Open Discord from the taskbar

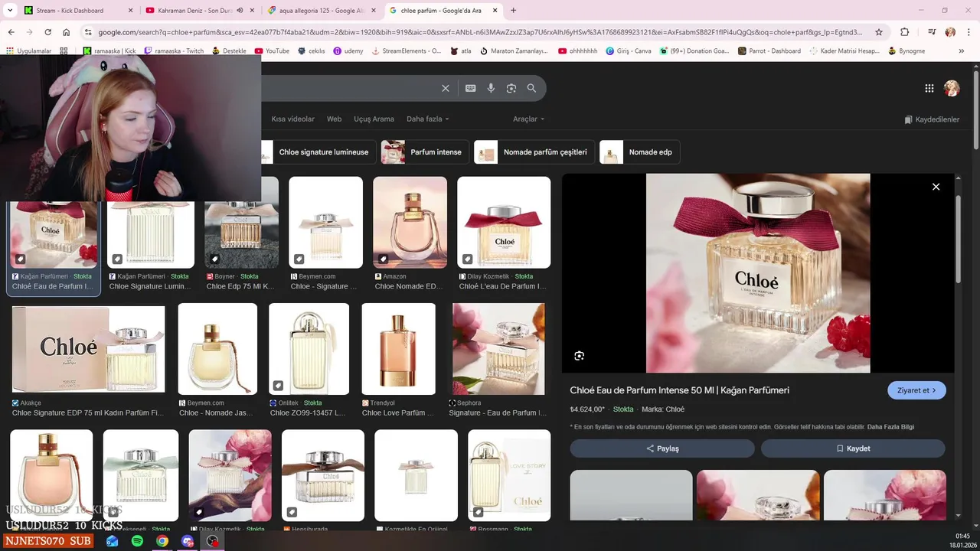point(188,541)
